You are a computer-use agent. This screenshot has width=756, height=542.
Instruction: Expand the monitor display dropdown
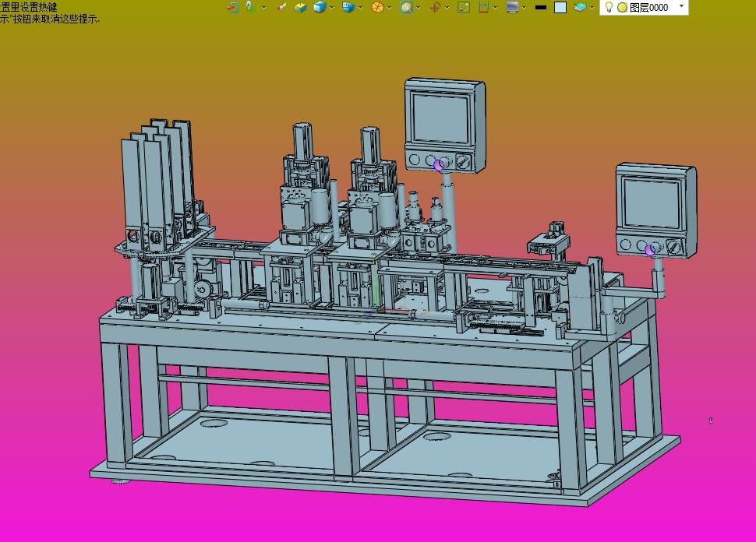click(x=524, y=8)
